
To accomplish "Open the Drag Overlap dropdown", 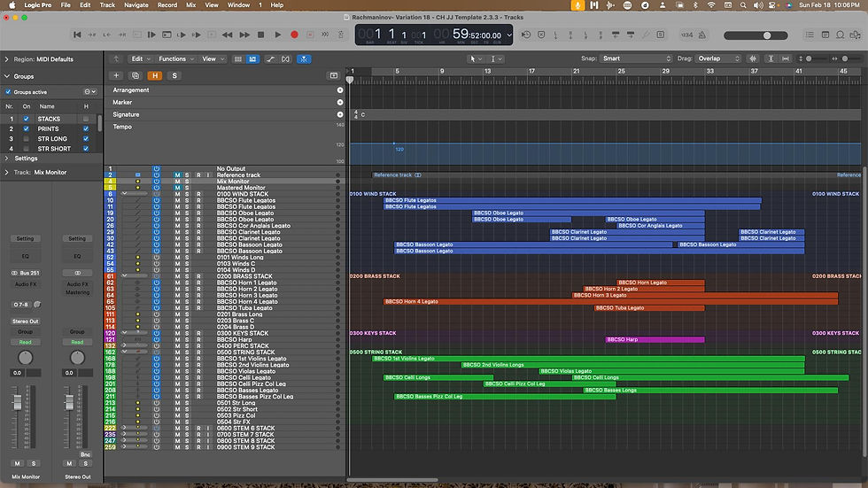I will pos(718,58).
